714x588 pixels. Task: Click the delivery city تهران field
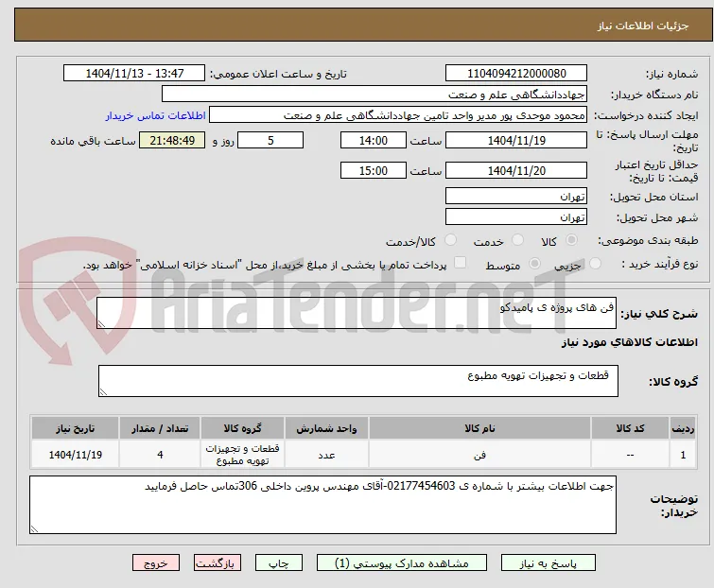click(516, 217)
